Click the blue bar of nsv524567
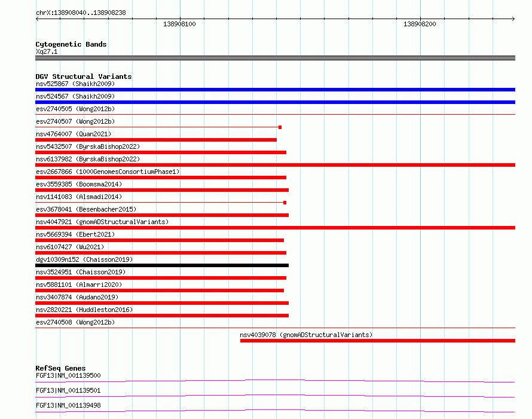This screenshot has height=419, width=532. (275, 102)
